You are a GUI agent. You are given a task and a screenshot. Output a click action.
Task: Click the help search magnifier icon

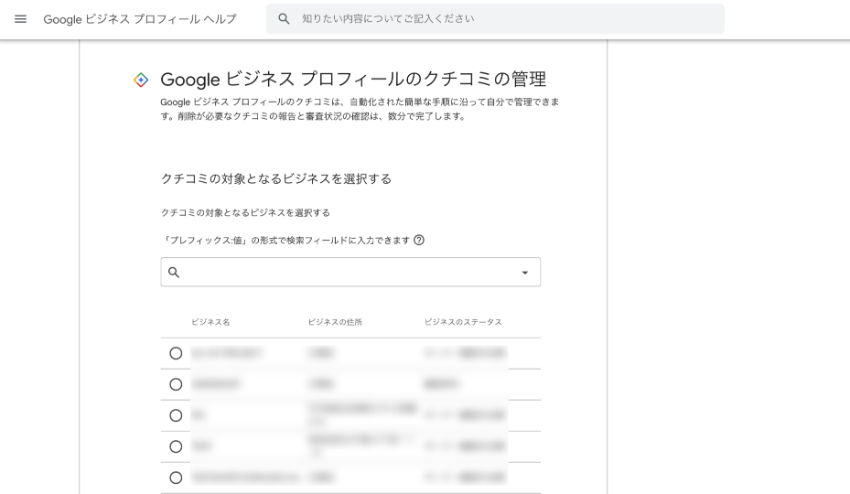pyautogui.click(x=284, y=19)
